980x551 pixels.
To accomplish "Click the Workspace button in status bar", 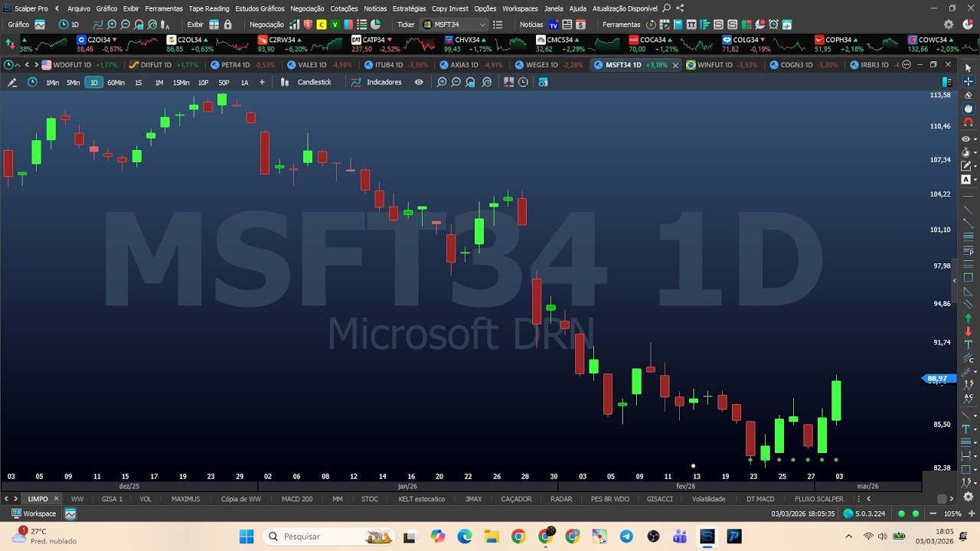I will 33,514.
